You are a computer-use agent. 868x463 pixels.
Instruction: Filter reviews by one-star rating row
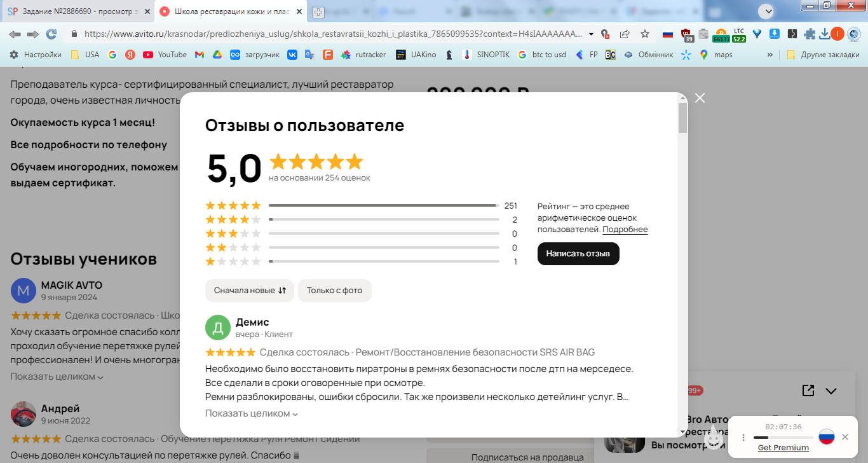click(361, 261)
